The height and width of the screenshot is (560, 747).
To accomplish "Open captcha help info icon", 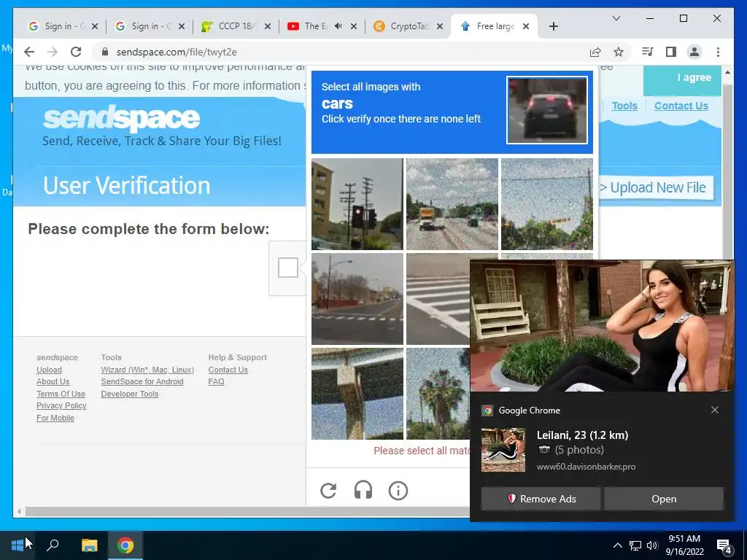I will click(398, 491).
